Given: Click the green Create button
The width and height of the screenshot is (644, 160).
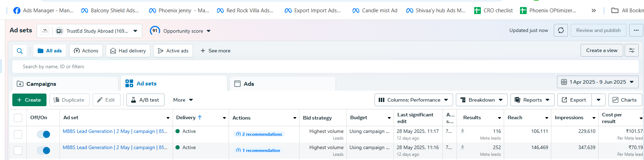Looking at the screenshot, I should pos(29,100).
